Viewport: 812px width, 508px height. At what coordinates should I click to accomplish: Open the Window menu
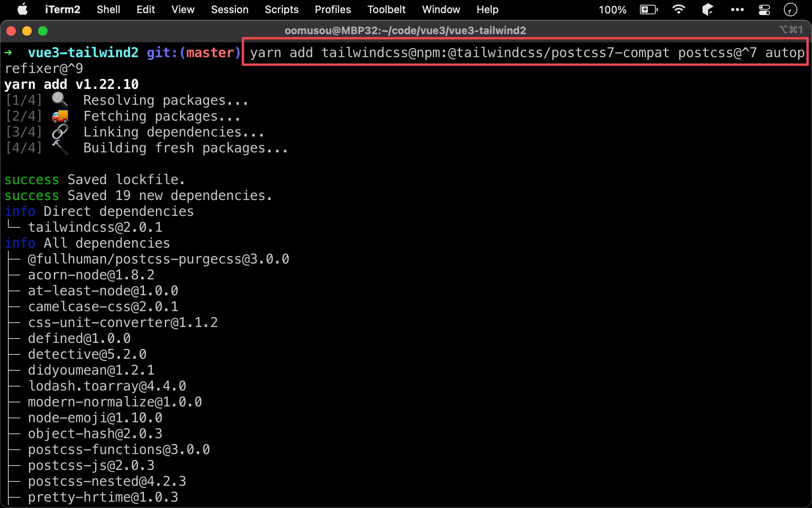point(441,10)
